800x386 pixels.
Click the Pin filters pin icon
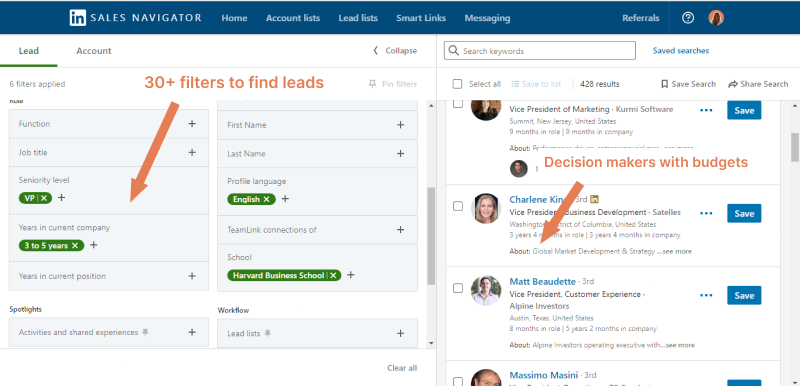[372, 84]
